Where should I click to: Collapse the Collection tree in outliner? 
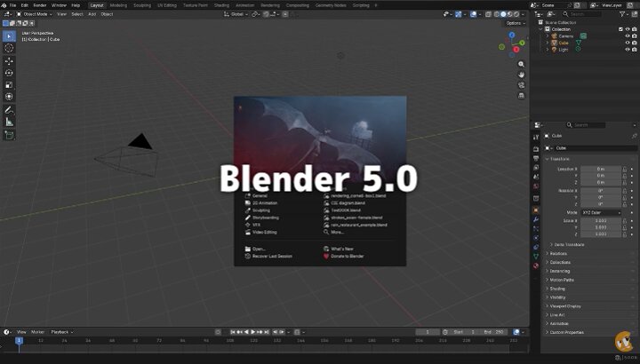(x=540, y=29)
